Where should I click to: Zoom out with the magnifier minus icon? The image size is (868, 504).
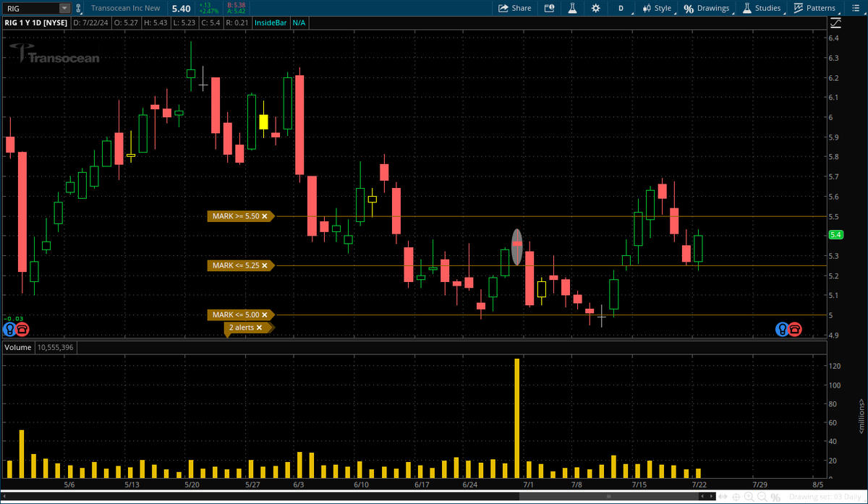pyautogui.click(x=762, y=497)
